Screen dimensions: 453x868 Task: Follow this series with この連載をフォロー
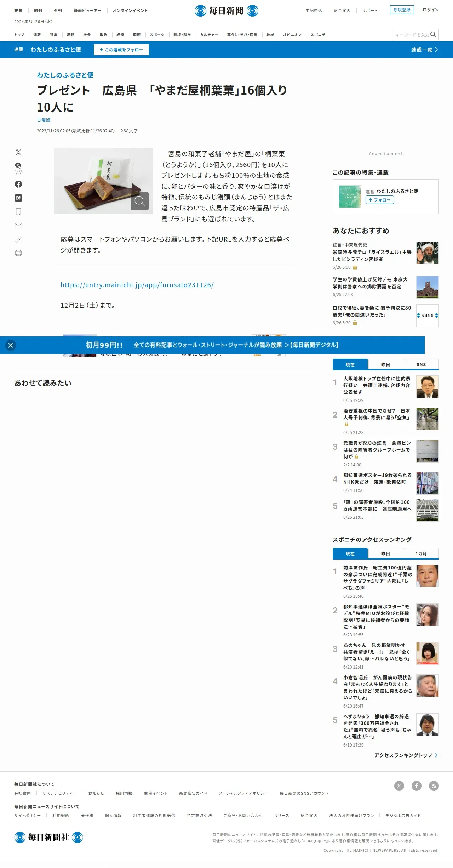point(121,50)
